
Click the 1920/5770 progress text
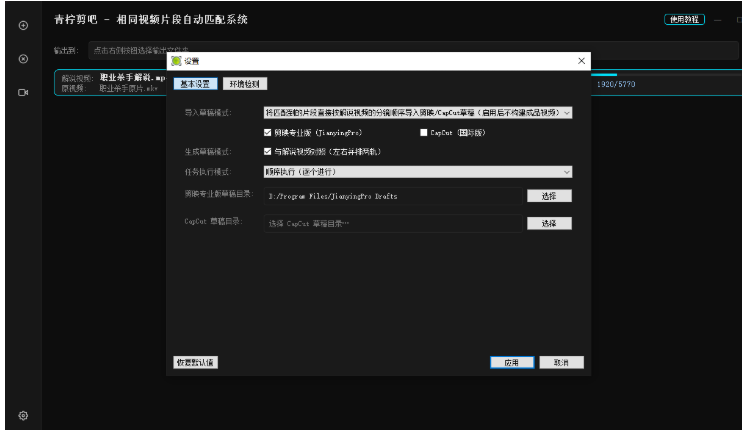click(616, 84)
